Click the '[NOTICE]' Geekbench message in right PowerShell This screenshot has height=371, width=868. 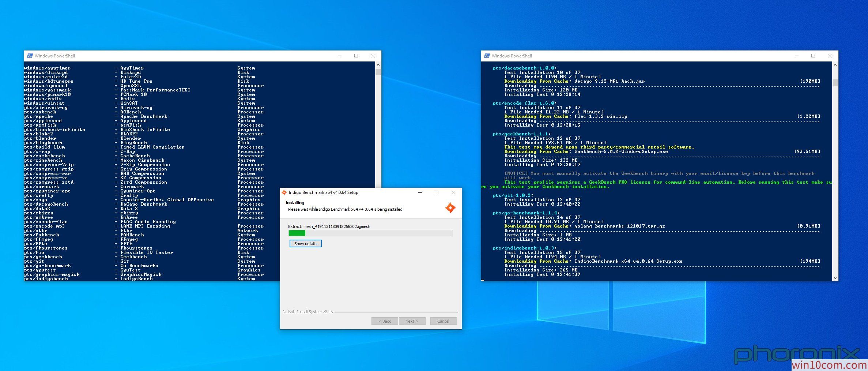(x=659, y=176)
